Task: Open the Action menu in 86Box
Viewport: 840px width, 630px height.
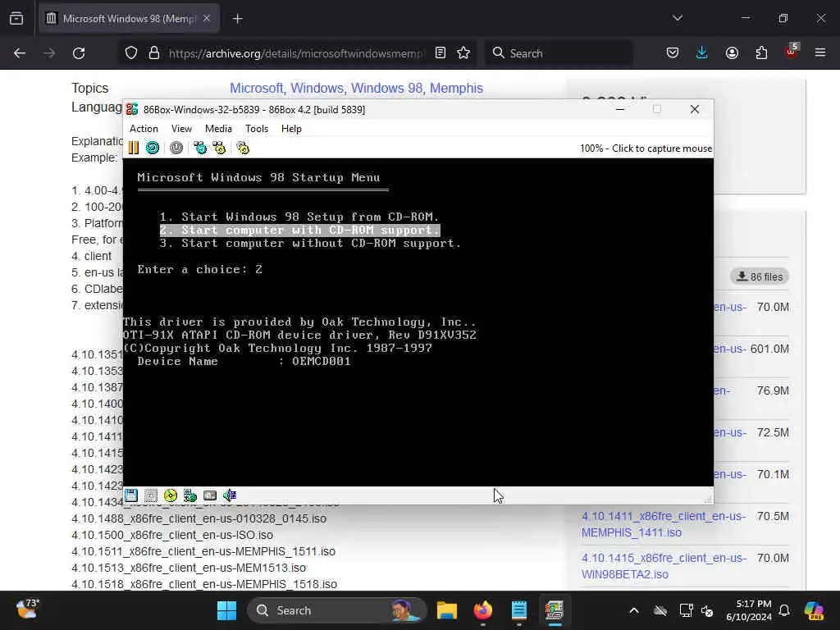Action: [144, 129]
